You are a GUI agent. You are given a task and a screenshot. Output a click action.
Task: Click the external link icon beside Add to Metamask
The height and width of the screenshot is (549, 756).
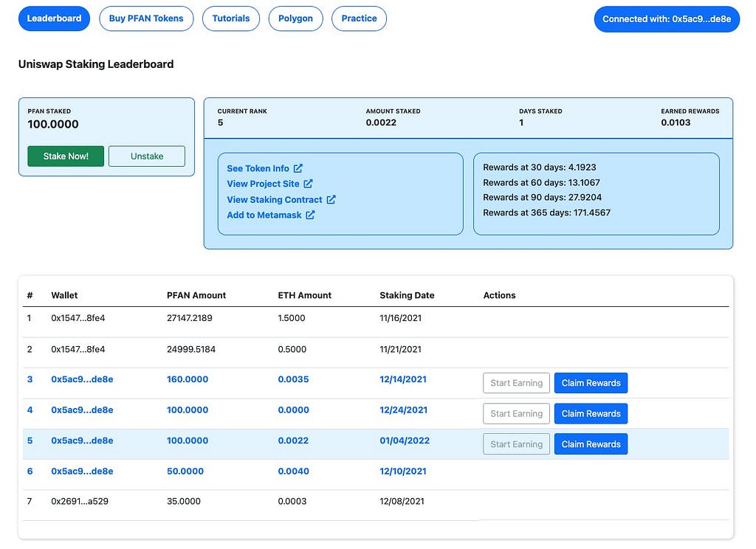tap(310, 215)
